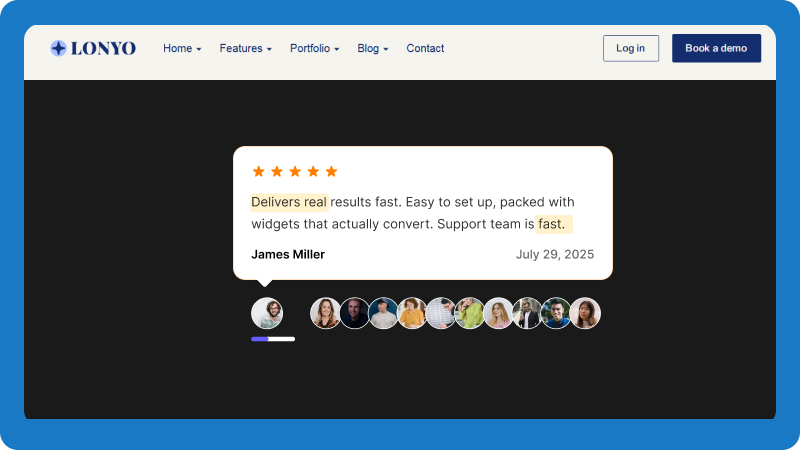Screen dimensions: 800x450
Task: Click the LONYO brand name text
Action: 103,48
